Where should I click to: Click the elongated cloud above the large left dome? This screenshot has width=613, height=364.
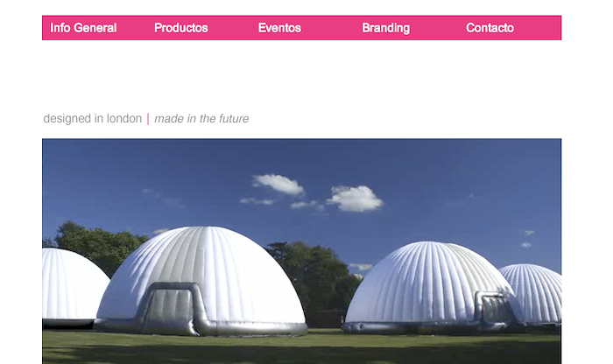point(278,184)
